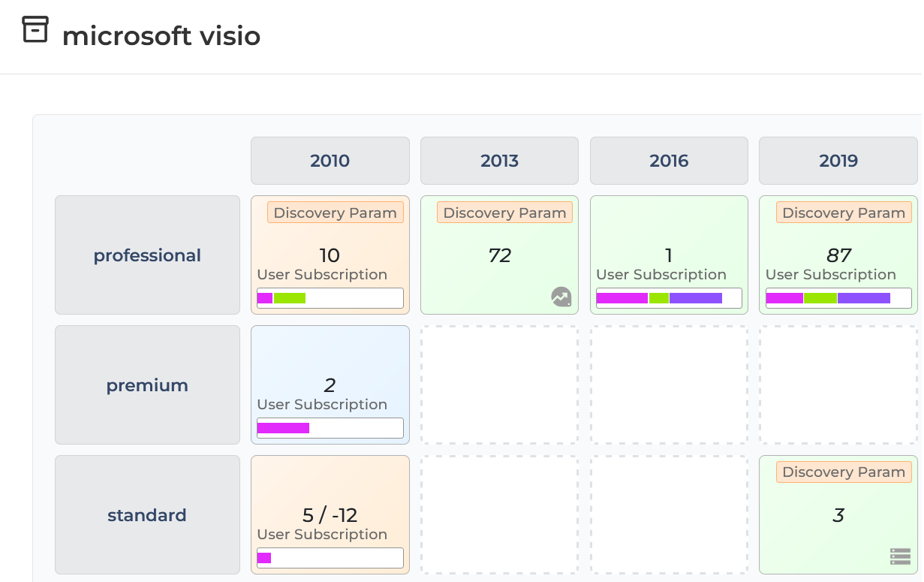Click the empty 2013 premium placeholder cell
Screen dimensions: 924x582
pyautogui.click(x=499, y=384)
